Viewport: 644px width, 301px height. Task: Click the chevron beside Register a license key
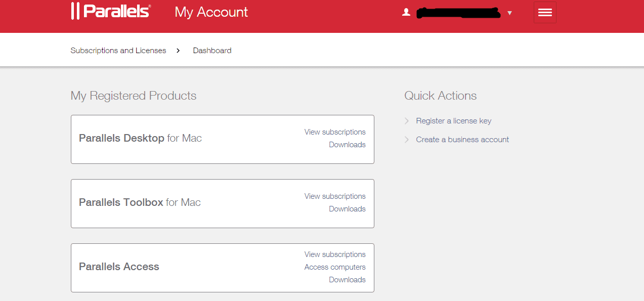click(407, 121)
